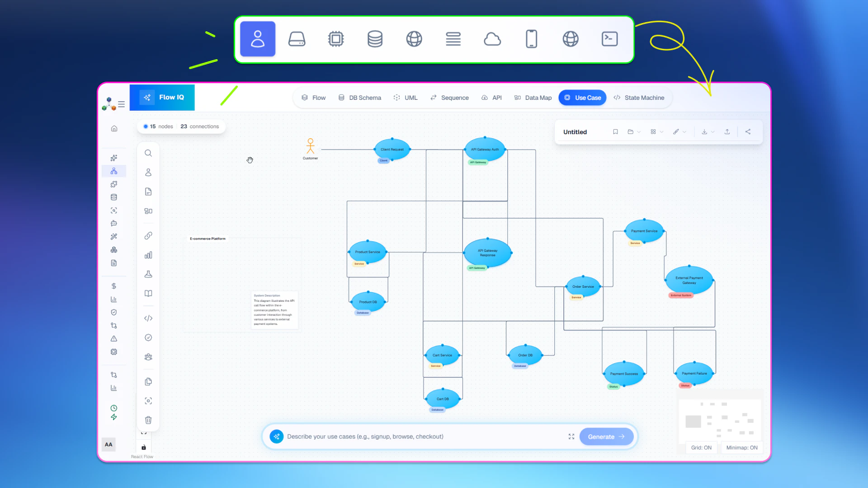868x488 pixels.
Task: Toggle Grid setting to off
Action: pyautogui.click(x=702, y=447)
